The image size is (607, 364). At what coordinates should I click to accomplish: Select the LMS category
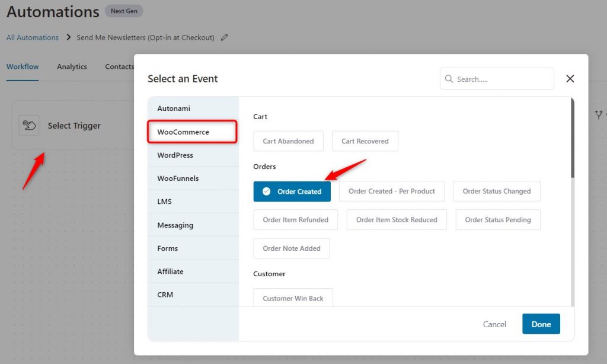coord(193,202)
